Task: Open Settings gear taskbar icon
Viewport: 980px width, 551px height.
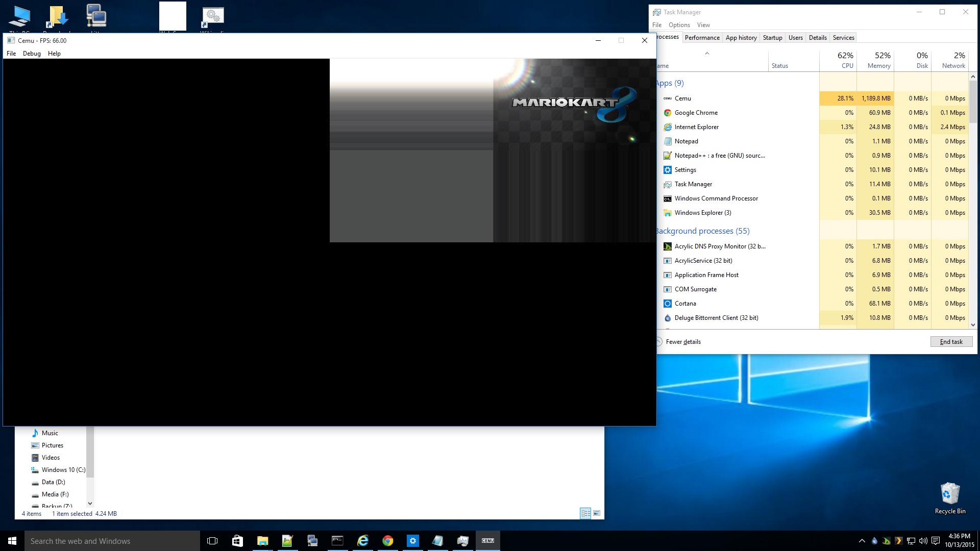Action: (x=412, y=541)
